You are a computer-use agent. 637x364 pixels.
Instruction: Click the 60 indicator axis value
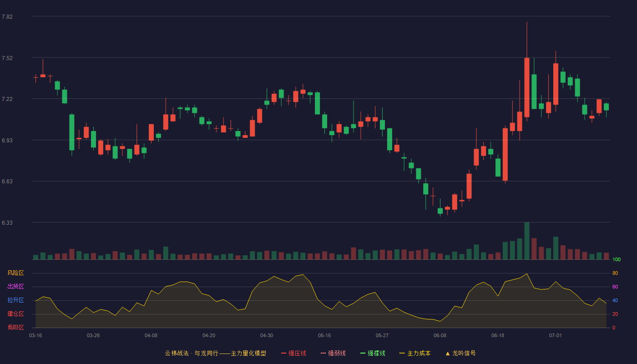coord(615,287)
